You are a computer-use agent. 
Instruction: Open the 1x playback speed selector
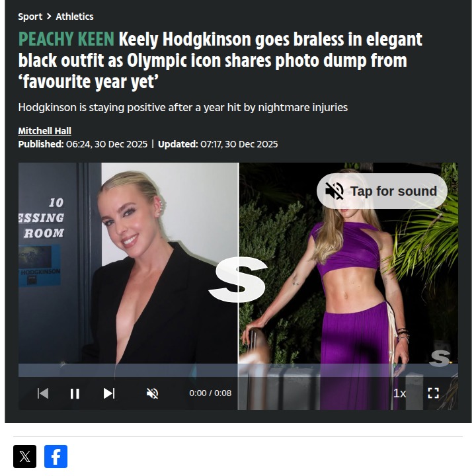(x=399, y=393)
